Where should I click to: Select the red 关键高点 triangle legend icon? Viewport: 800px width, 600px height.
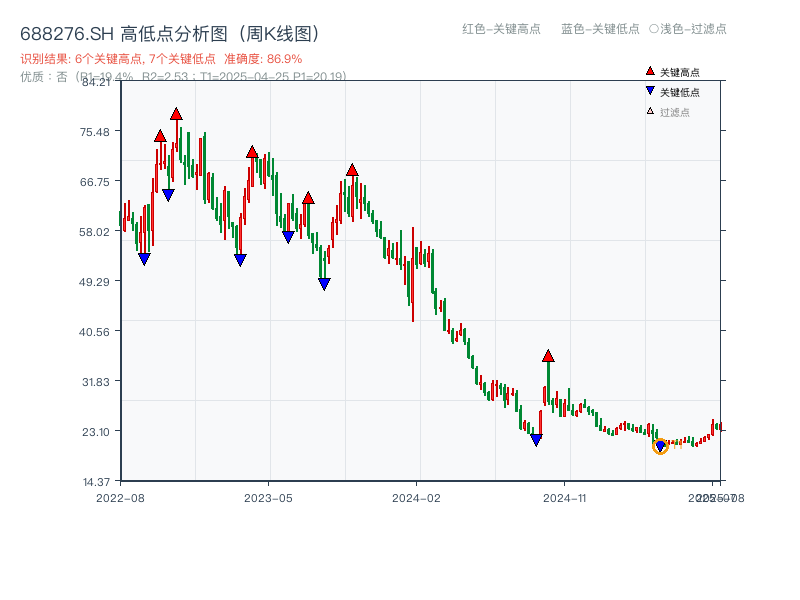click(650, 72)
